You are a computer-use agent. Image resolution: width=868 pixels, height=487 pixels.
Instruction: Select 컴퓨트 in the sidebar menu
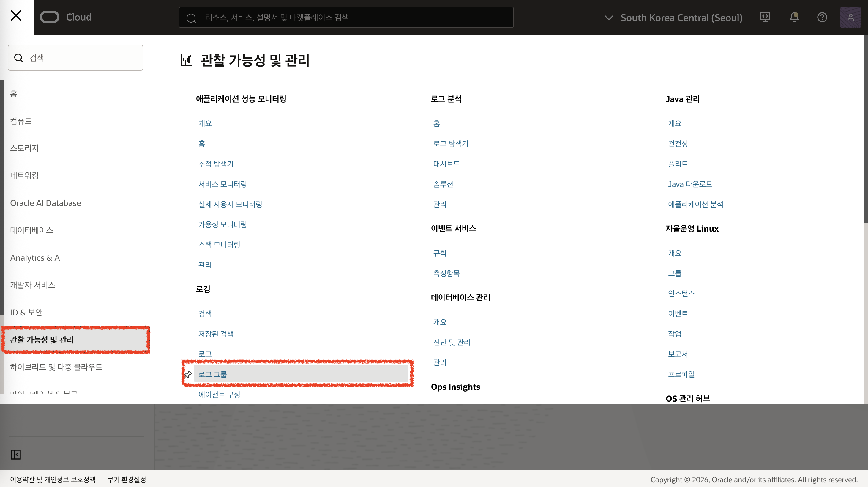pyautogui.click(x=21, y=121)
